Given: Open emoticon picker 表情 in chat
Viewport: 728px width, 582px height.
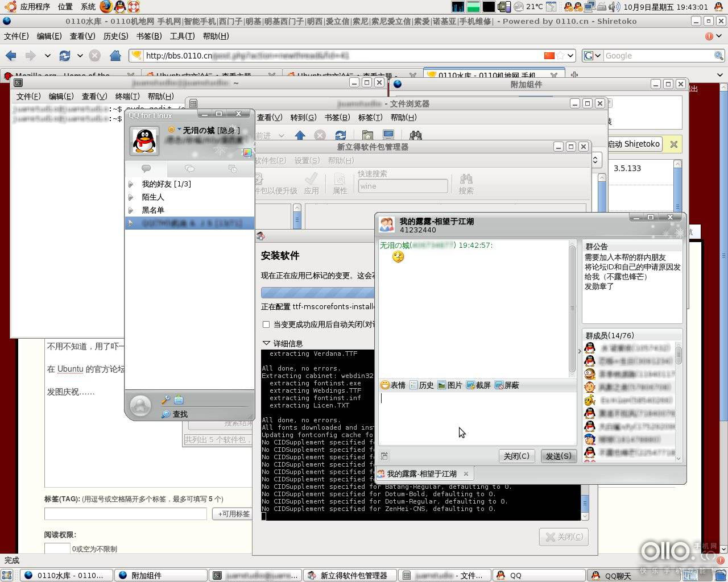Looking at the screenshot, I should pos(393,385).
